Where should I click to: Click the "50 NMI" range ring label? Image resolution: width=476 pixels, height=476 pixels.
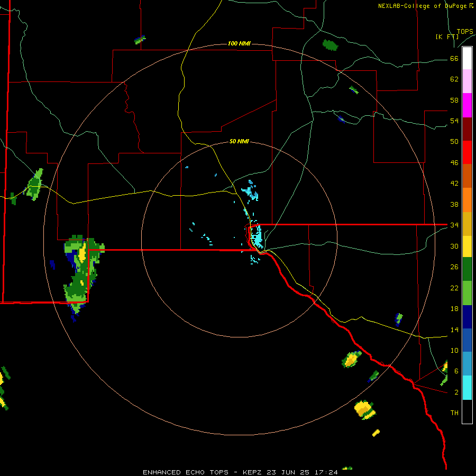[x=239, y=141]
